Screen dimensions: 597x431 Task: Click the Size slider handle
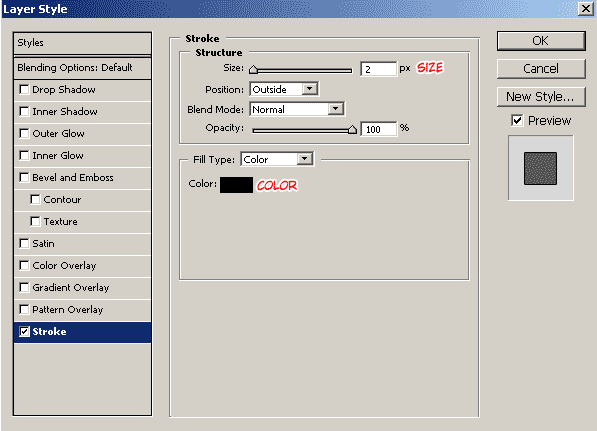(253, 69)
